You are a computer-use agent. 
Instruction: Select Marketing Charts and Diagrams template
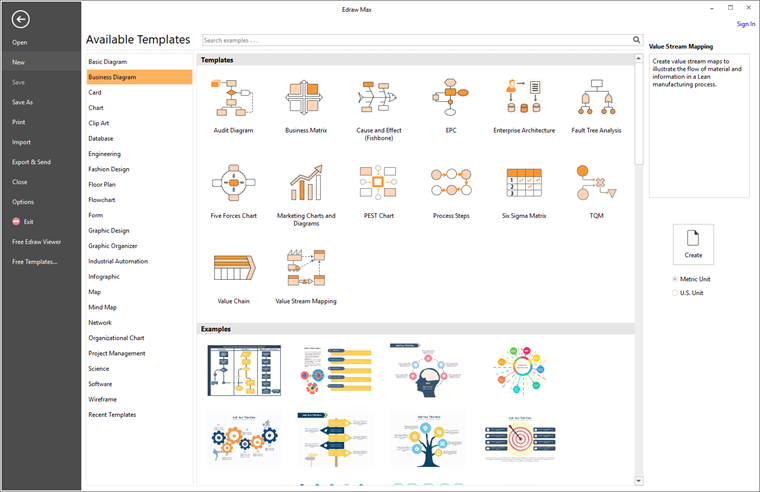306,183
